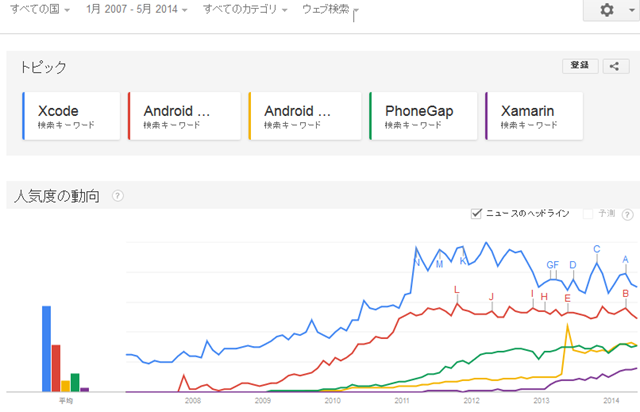The image size is (640, 412).
Task: Enable the 予測 forecast checkbox
Action: [588, 214]
